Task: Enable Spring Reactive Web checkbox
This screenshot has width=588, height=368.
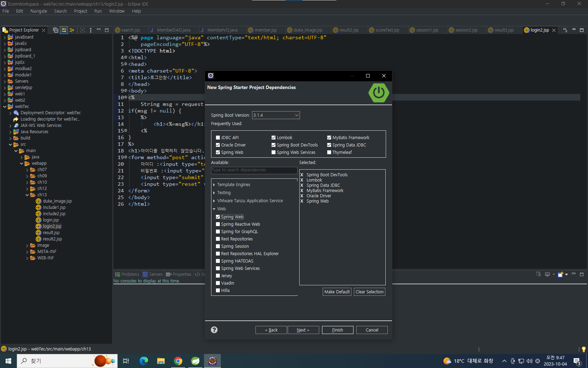Action: click(218, 224)
